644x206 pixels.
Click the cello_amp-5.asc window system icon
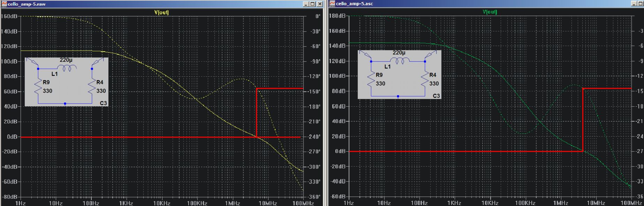coord(332,3)
